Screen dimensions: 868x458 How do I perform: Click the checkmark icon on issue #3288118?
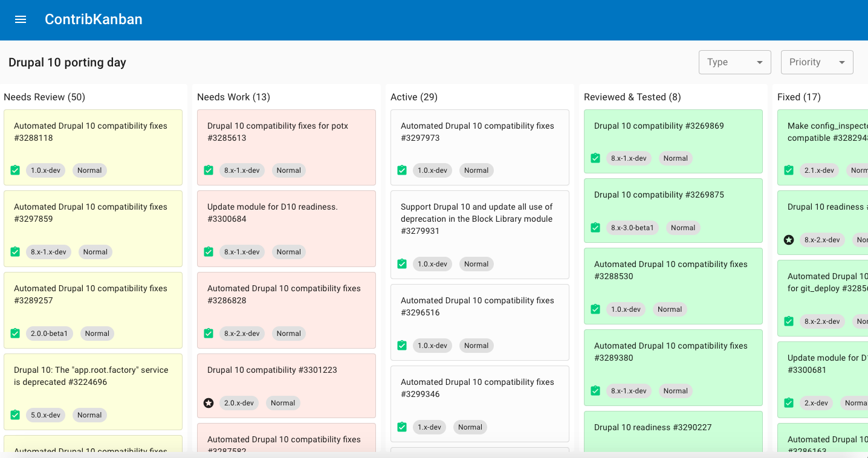15,170
